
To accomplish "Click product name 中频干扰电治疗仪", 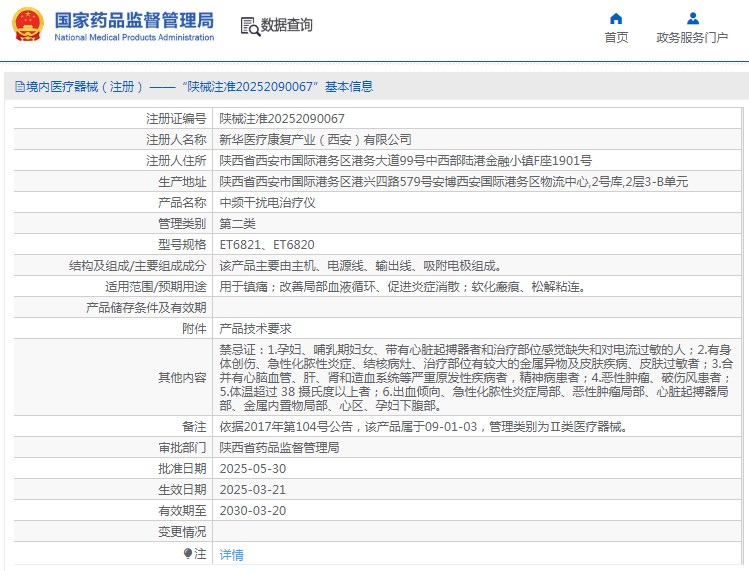I will click(x=268, y=203).
